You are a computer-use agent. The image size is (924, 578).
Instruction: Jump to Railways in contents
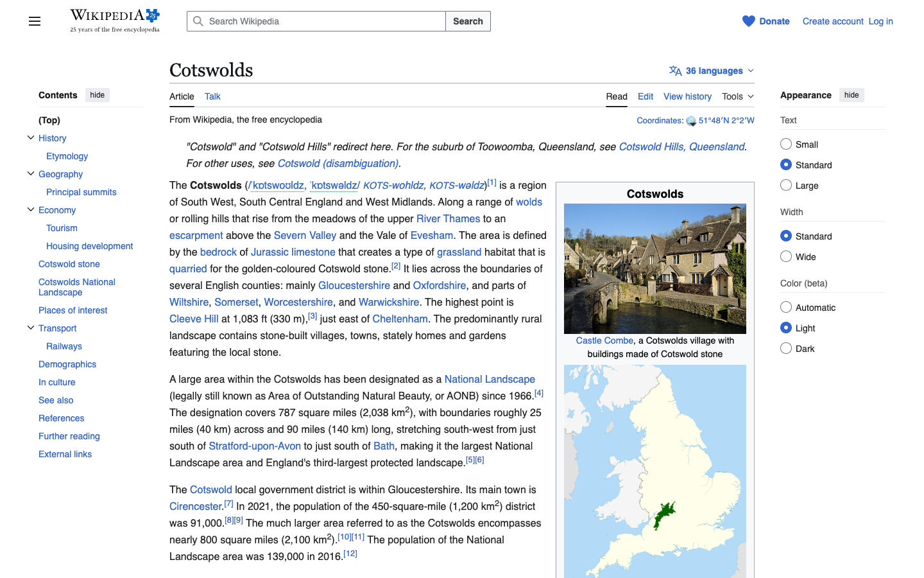click(x=64, y=346)
